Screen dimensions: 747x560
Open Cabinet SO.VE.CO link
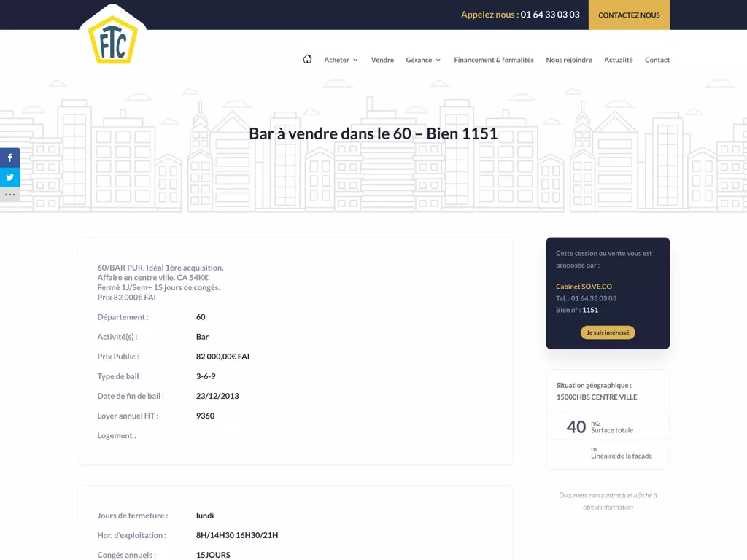coord(584,287)
